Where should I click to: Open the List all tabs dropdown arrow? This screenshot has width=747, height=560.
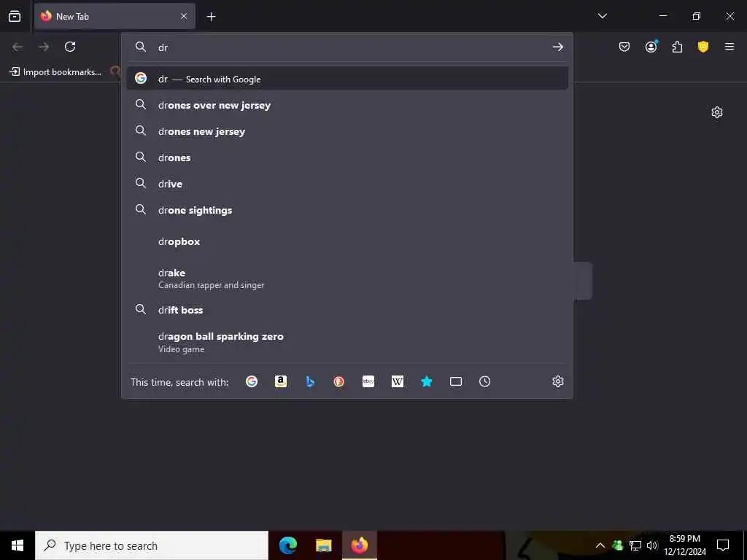pyautogui.click(x=602, y=16)
